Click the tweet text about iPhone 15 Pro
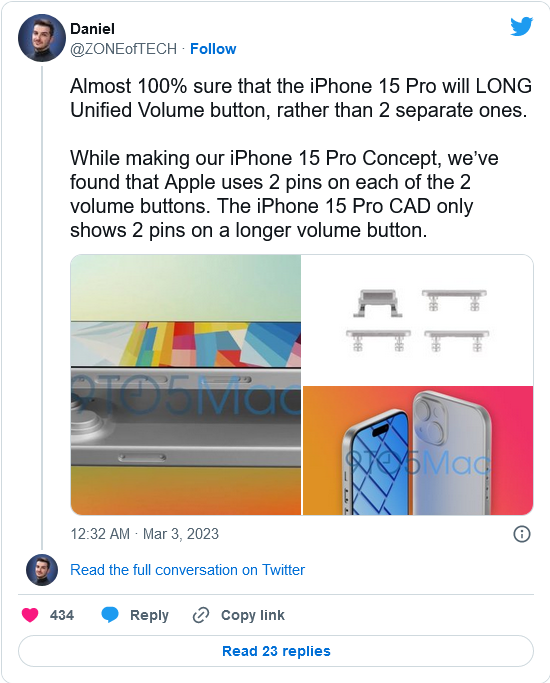 click(301, 158)
